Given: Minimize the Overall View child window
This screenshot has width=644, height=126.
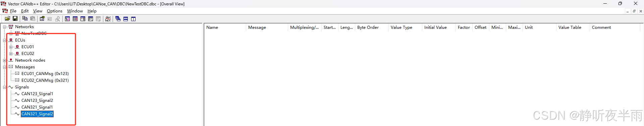Looking at the screenshot, I should click(627, 11).
